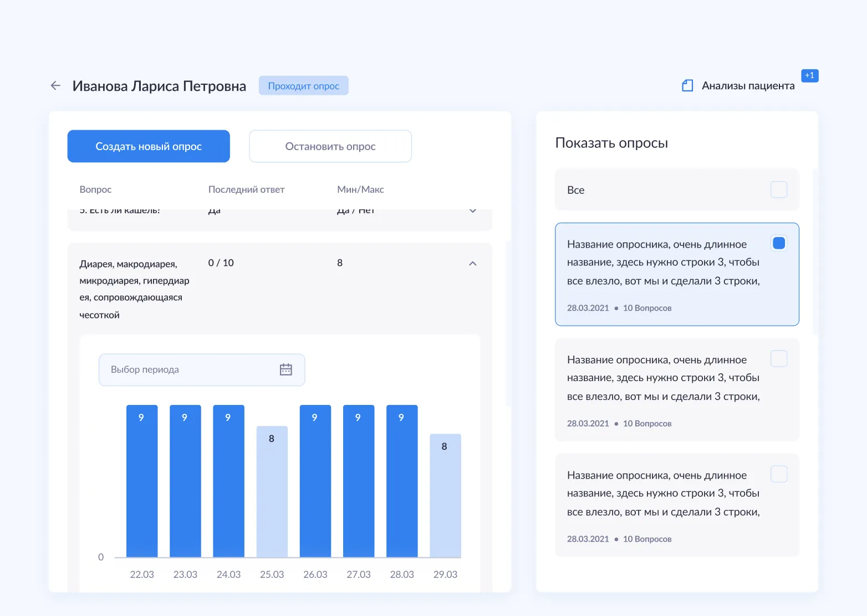Open the patient analyses document icon
The width and height of the screenshot is (867, 616).
point(687,85)
